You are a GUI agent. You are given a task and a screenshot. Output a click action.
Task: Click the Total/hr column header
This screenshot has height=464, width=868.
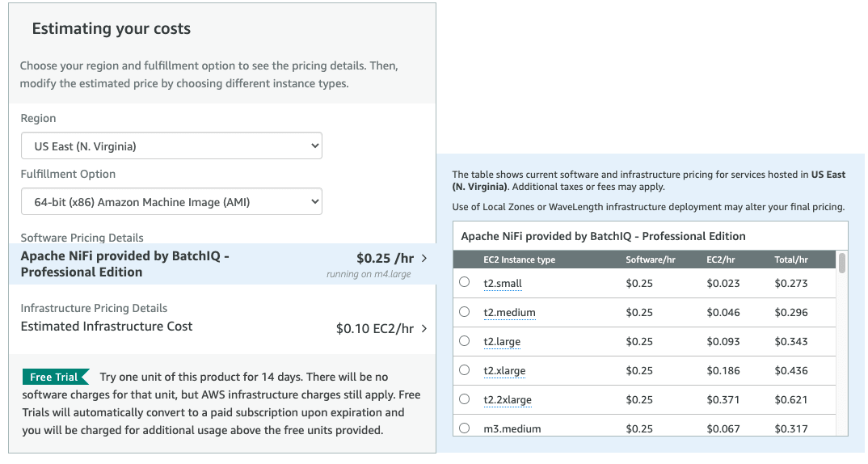(x=791, y=259)
